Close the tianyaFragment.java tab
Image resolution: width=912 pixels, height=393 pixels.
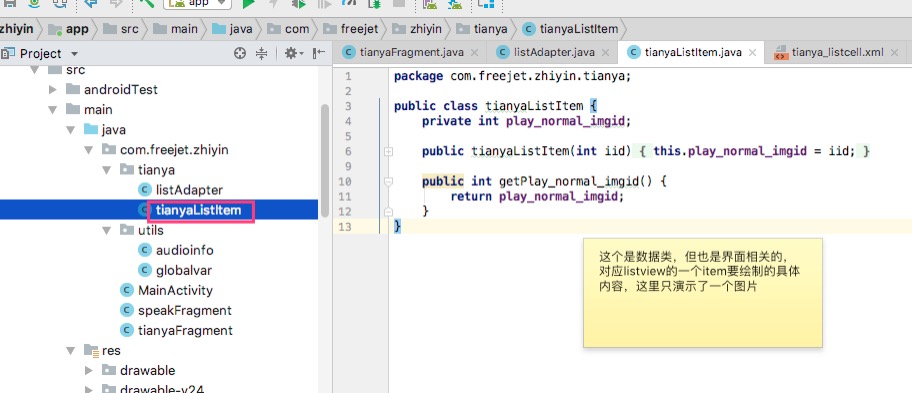coord(474,53)
